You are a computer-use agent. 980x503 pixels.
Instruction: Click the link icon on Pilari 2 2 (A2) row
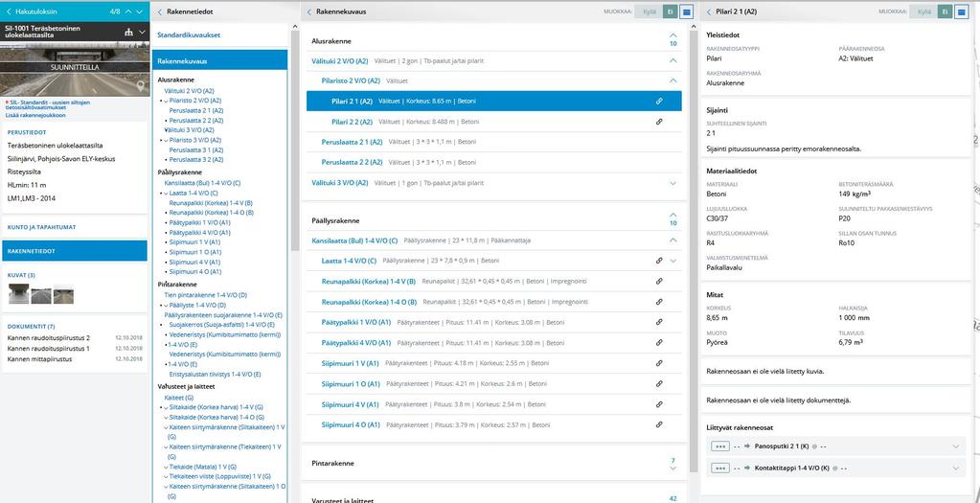click(659, 122)
